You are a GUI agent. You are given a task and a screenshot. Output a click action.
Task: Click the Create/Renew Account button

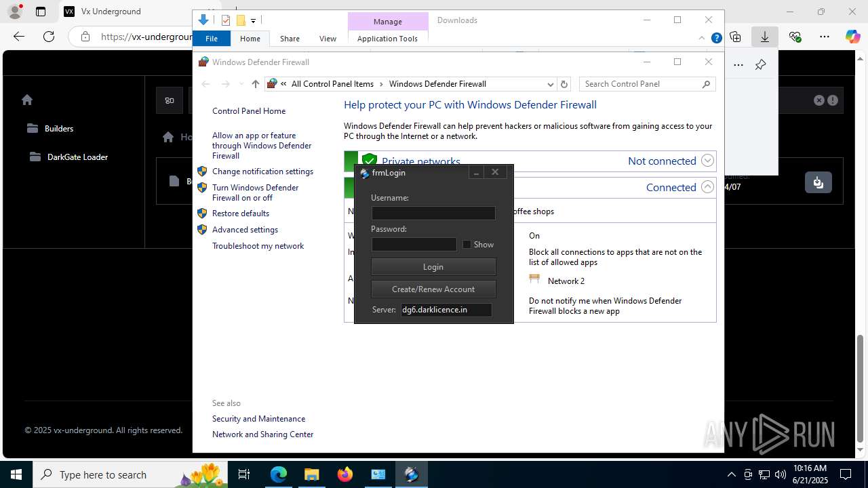(433, 289)
